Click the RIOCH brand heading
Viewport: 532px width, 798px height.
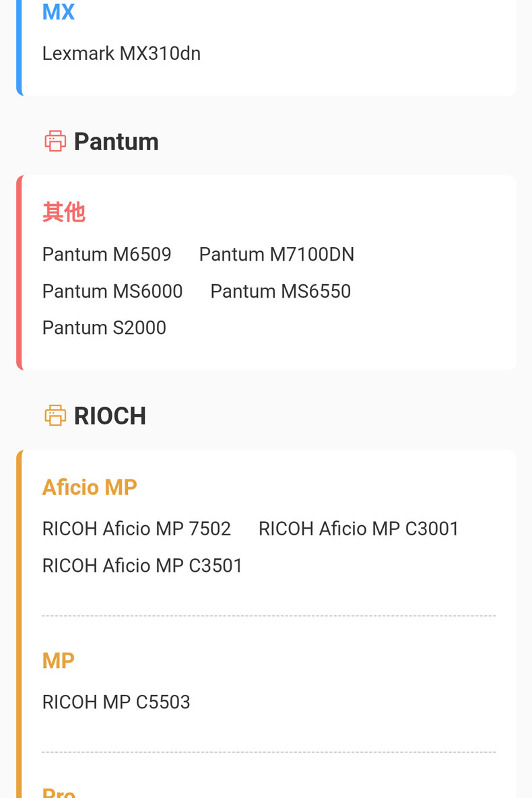coord(110,416)
